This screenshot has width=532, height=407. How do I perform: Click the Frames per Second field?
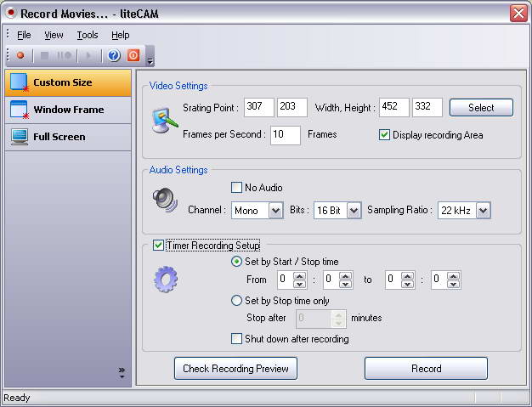coord(285,135)
